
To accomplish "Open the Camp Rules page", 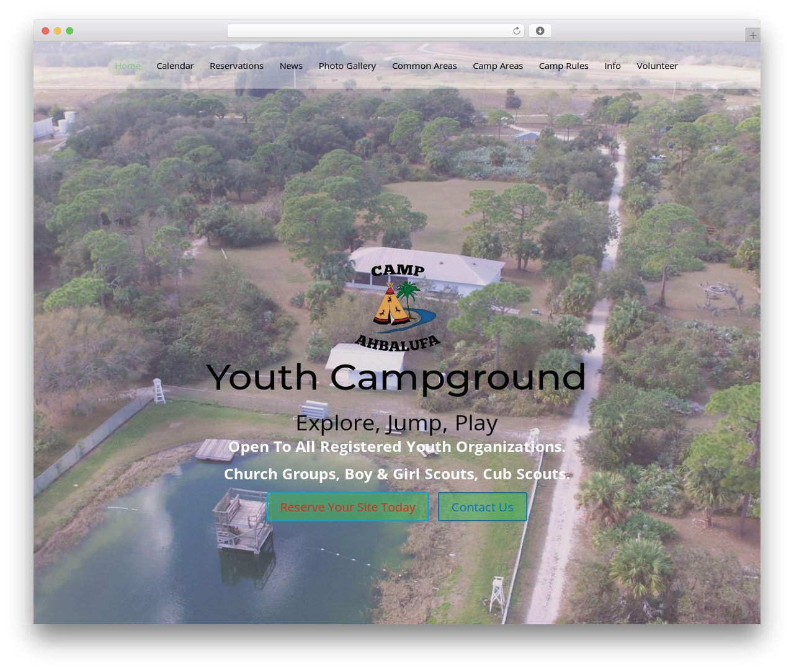I will click(563, 66).
